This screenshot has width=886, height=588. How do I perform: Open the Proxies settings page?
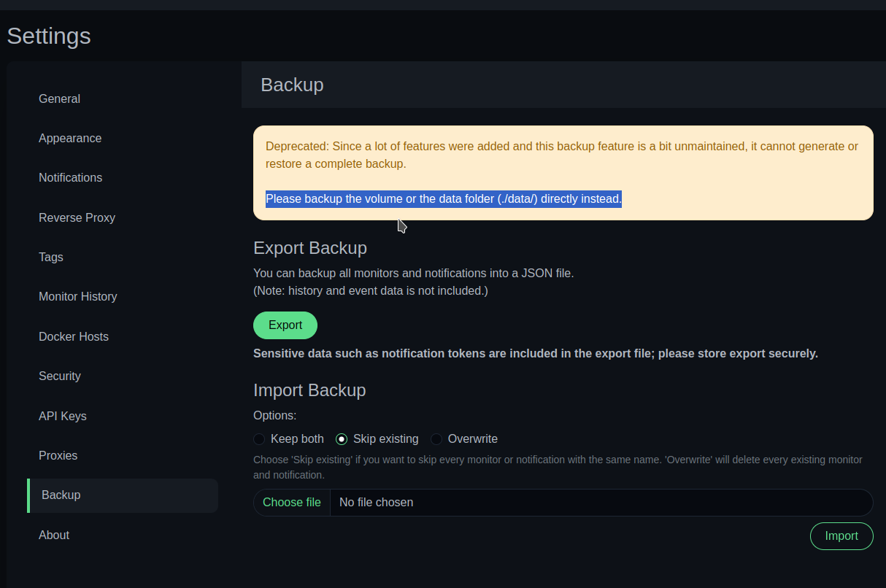pyautogui.click(x=58, y=455)
